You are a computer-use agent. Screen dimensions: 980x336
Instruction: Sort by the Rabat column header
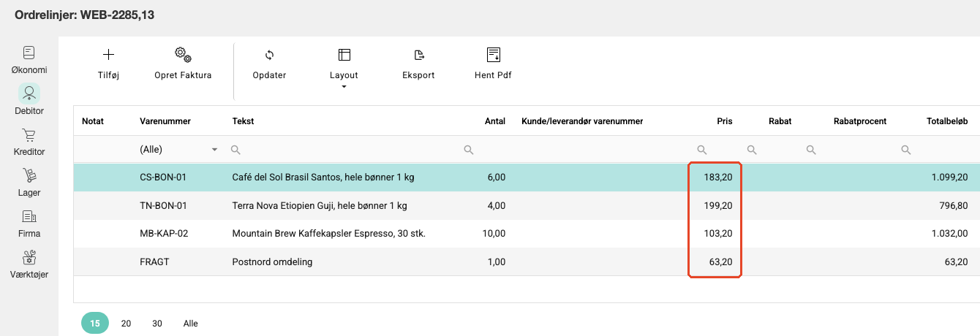780,121
